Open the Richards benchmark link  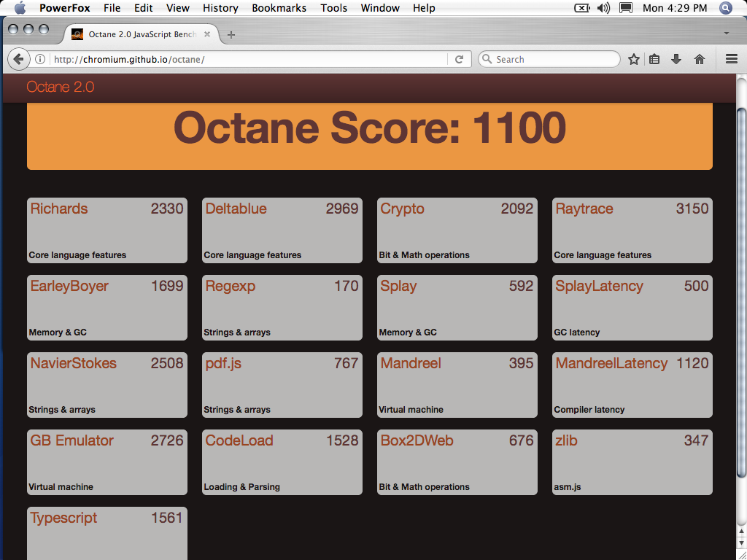tap(59, 209)
